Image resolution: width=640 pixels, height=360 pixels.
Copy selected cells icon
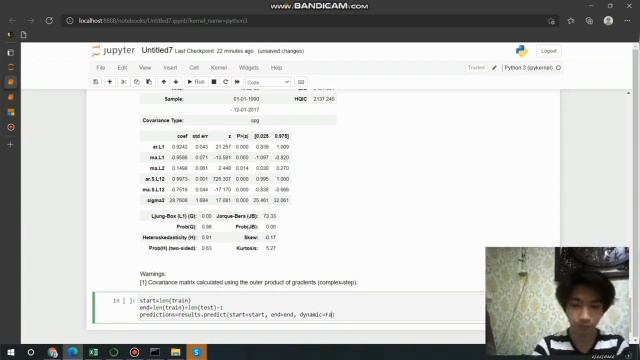[x=136, y=82]
